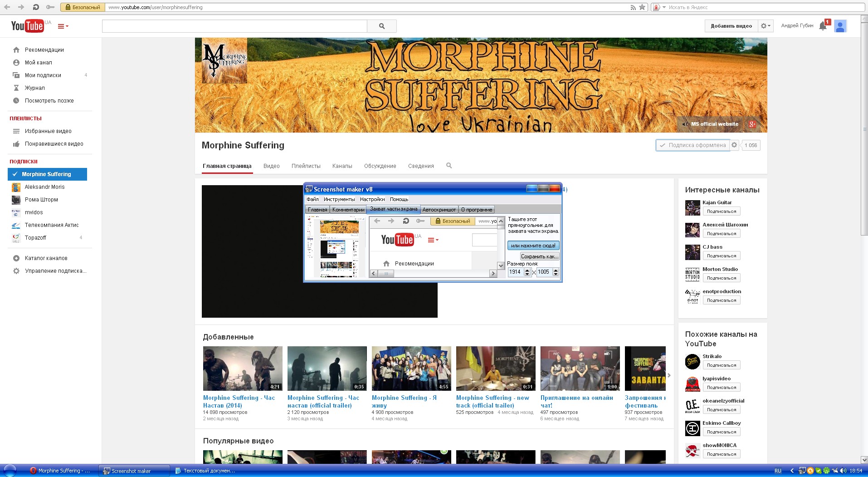Switch to the Автоскриншот tab in Screenshot maker

439,210
